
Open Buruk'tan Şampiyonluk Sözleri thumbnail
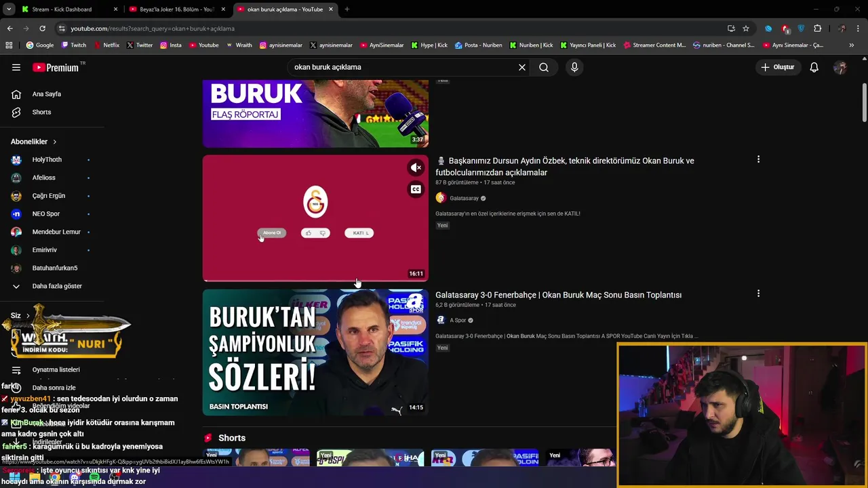pyautogui.click(x=315, y=352)
